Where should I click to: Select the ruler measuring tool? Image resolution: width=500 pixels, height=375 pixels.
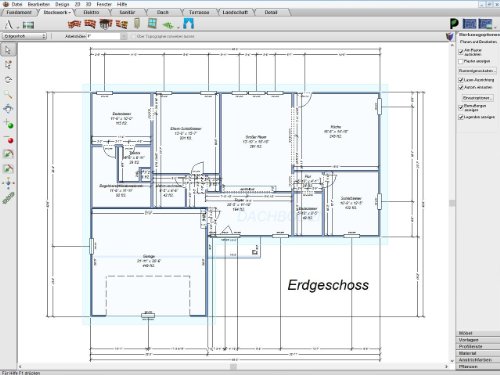click(8, 198)
